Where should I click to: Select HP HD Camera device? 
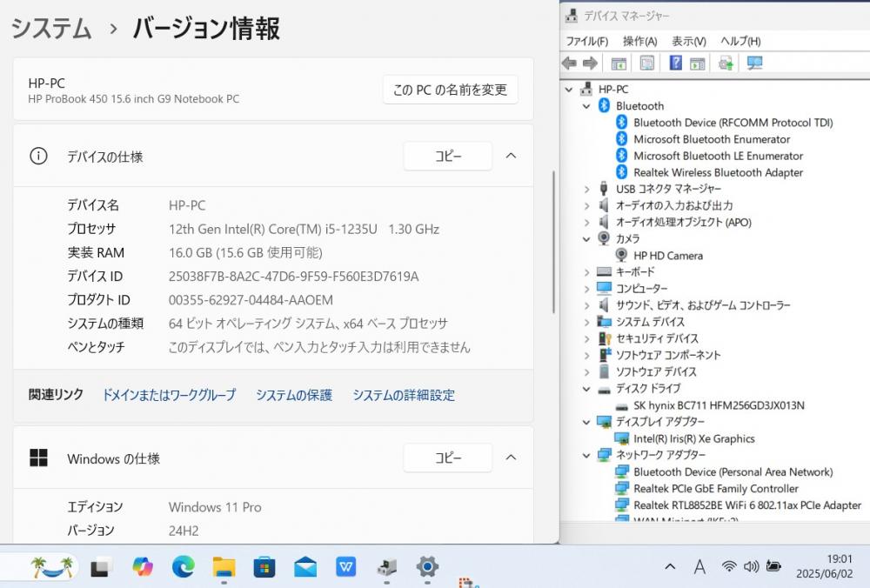(668, 256)
